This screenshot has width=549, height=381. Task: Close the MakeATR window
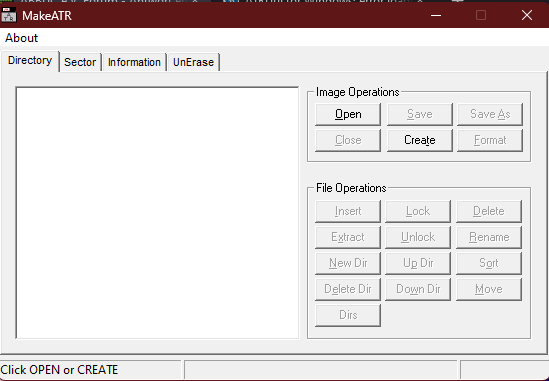[x=527, y=15]
